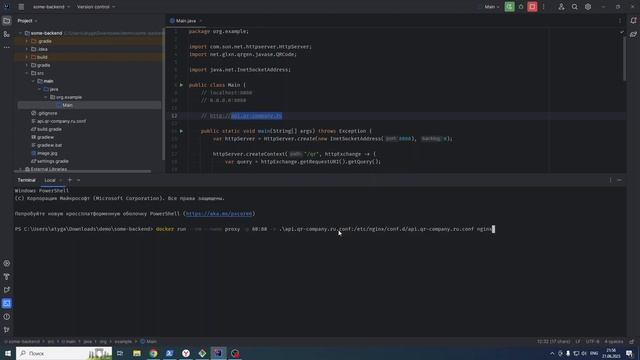The width and height of the screenshot is (640, 360).
Task: Click run gutter icon next to class Main
Action: click(181, 85)
